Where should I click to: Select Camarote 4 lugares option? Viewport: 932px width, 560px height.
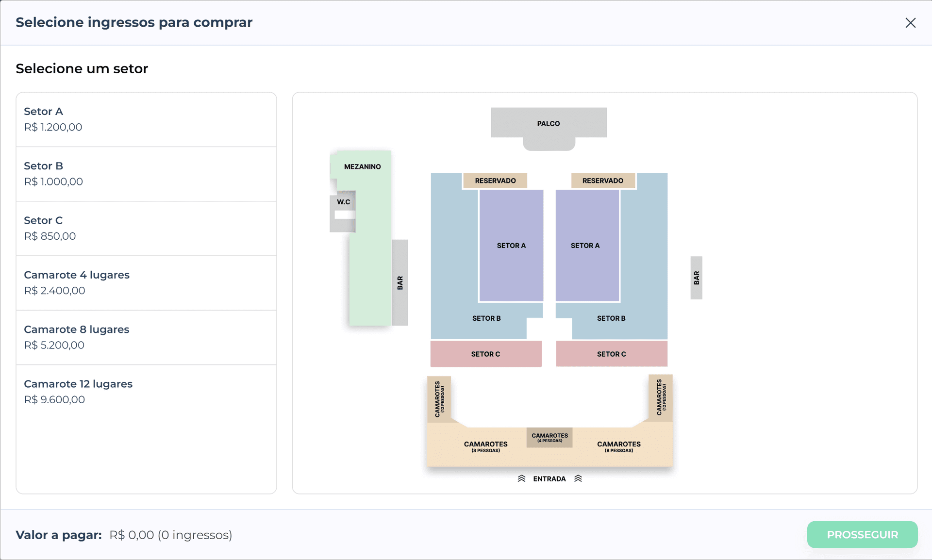pos(146,282)
